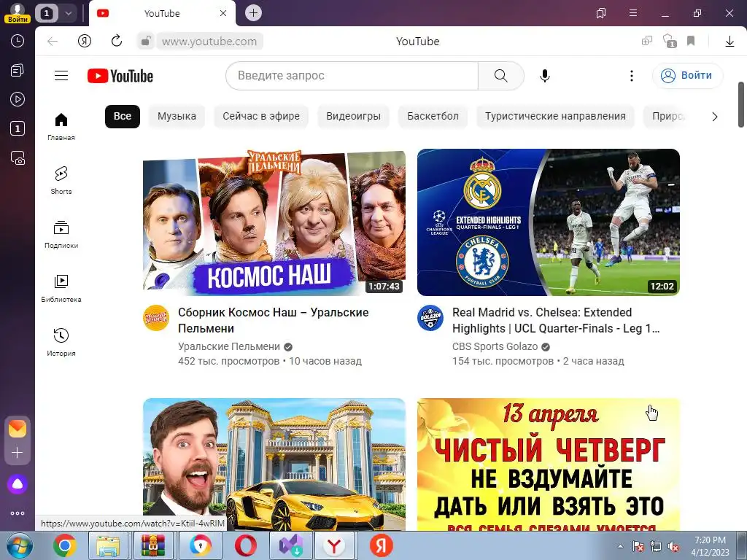Click the site lock security icon

[x=146, y=41]
